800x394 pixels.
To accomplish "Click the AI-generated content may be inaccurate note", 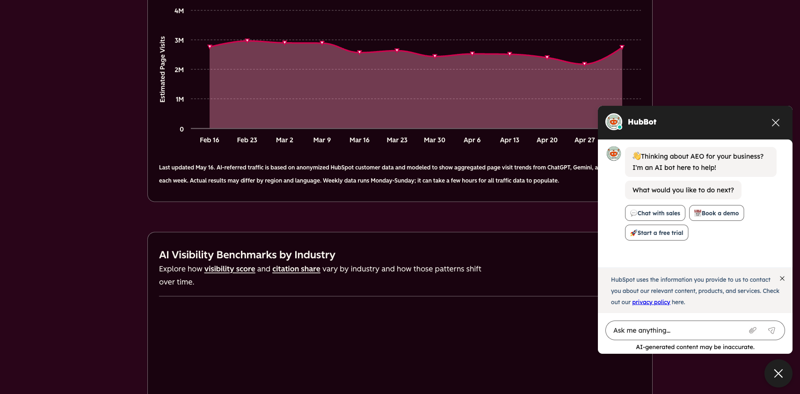I will click(695, 347).
